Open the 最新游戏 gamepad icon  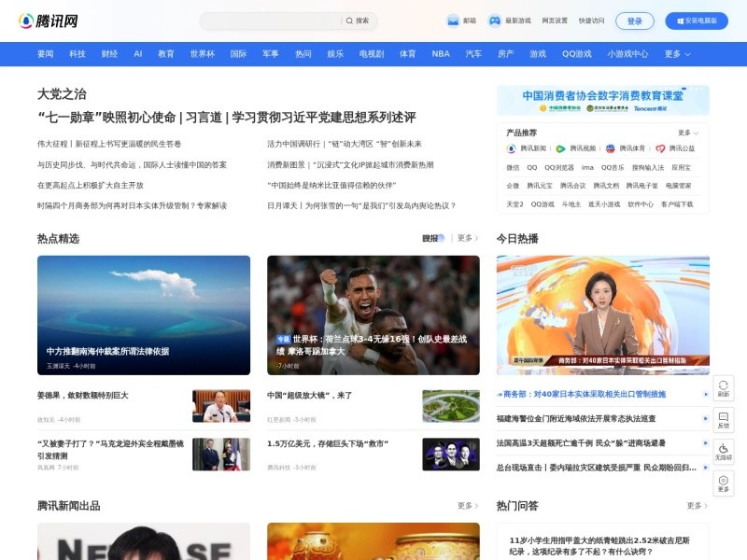click(x=495, y=21)
